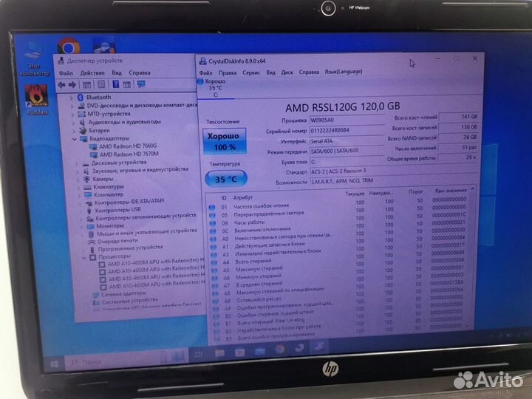Expand Аудиовходы и аудиовыходы node
This screenshot has height=399, width=532.
(73, 123)
